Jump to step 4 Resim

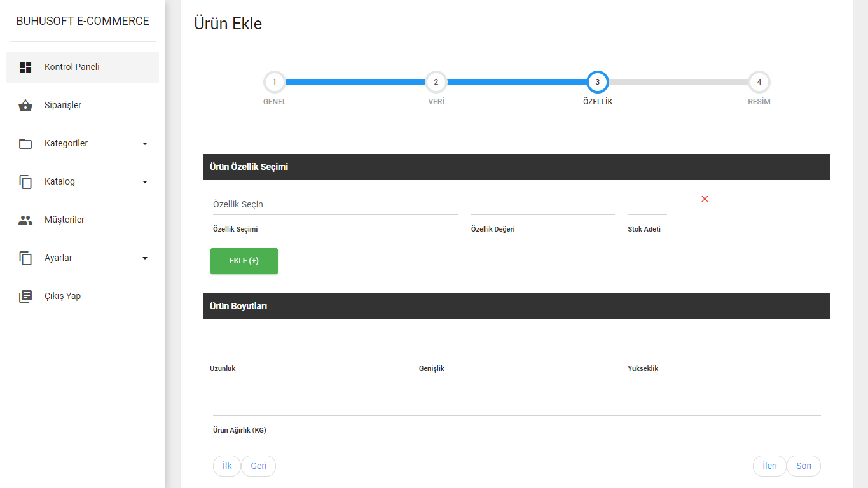pyautogui.click(x=759, y=82)
